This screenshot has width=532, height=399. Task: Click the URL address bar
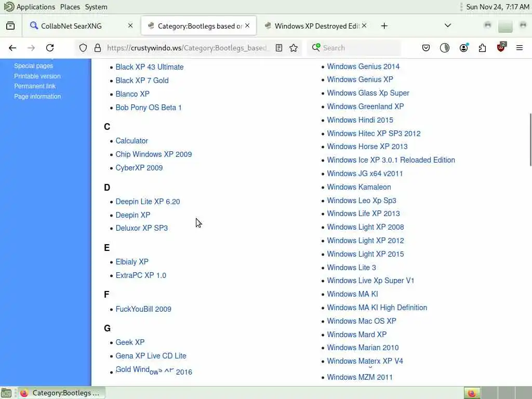coord(187,48)
